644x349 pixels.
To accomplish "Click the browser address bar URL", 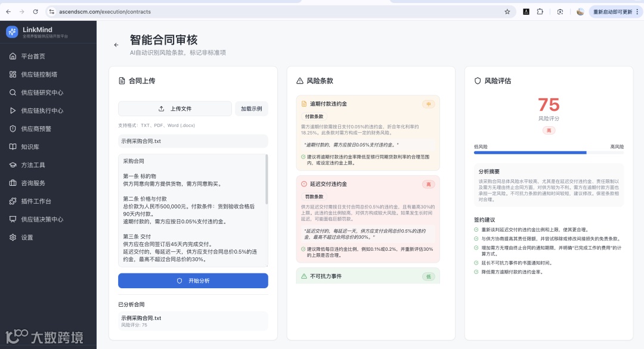I will [105, 11].
